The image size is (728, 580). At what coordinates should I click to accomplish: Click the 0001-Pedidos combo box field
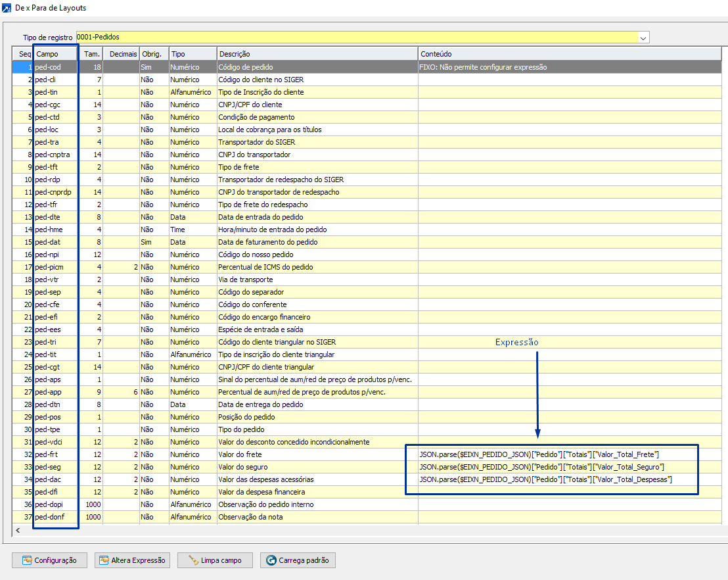click(x=355, y=37)
